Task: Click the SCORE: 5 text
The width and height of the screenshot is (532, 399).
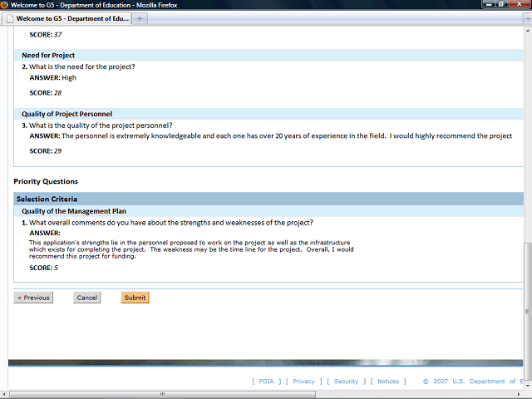Action: tap(44, 268)
